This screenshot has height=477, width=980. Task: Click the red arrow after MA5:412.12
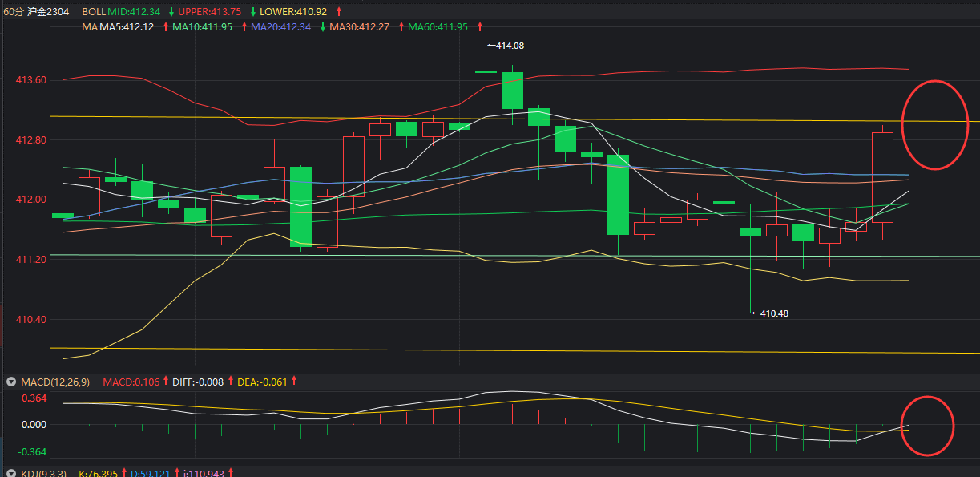[x=166, y=26]
